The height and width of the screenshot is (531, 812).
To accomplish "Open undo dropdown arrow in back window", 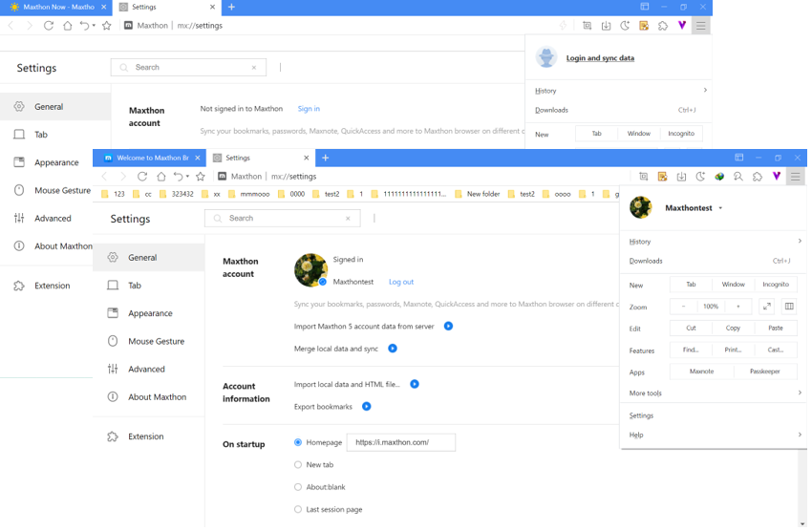I will tap(94, 26).
